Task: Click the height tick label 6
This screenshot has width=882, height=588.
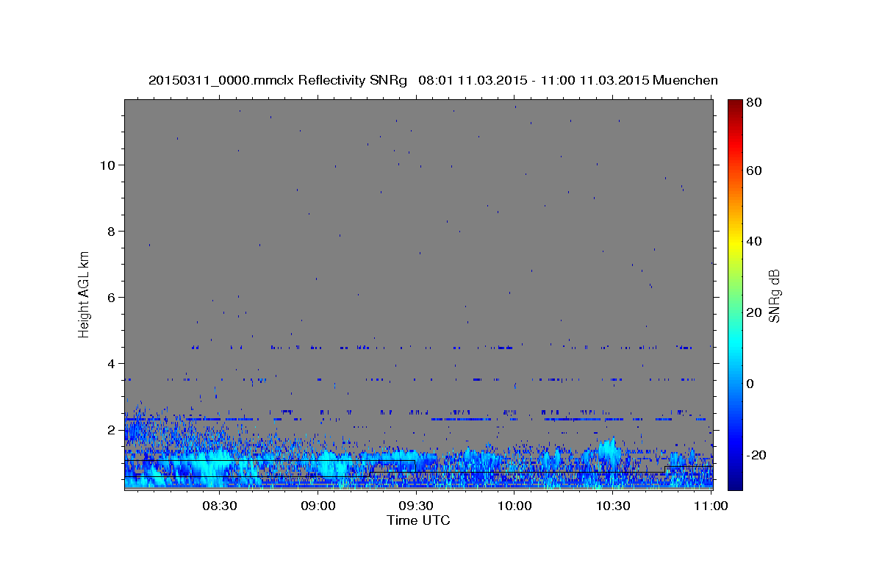Action: pyautogui.click(x=112, y=298)
